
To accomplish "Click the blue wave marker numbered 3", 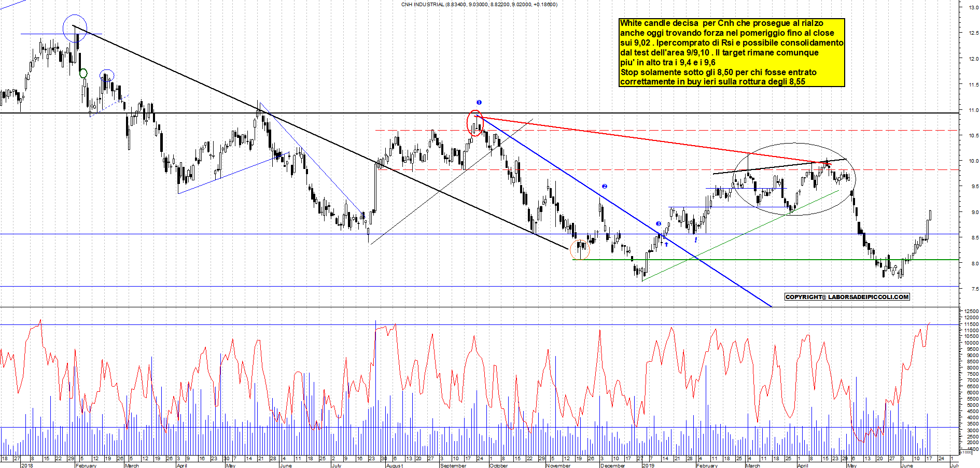I will (659, 224).
